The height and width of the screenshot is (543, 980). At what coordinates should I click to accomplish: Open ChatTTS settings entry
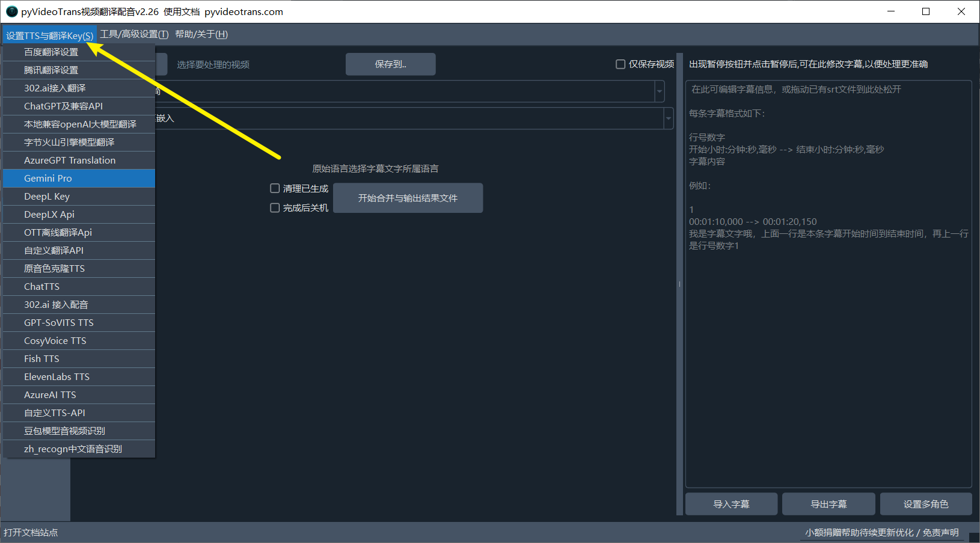pyautogui.click(x=79, y=287)
